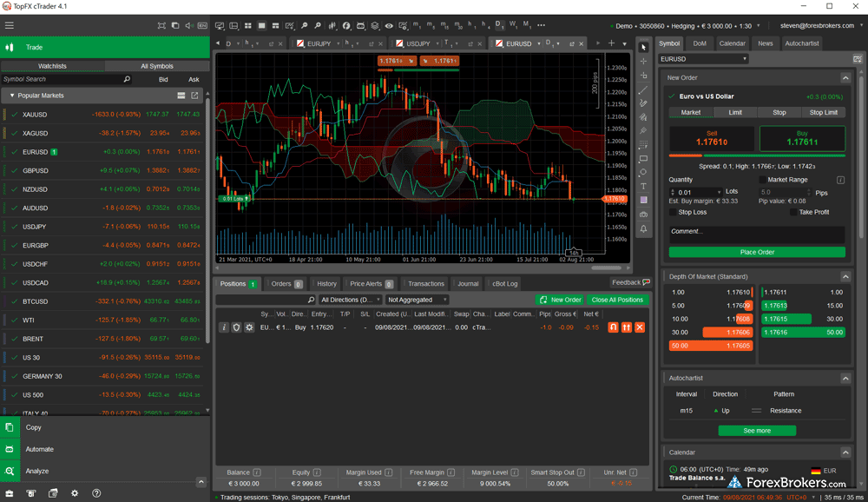
Task: Open the Feedback link
Action: 630,282
